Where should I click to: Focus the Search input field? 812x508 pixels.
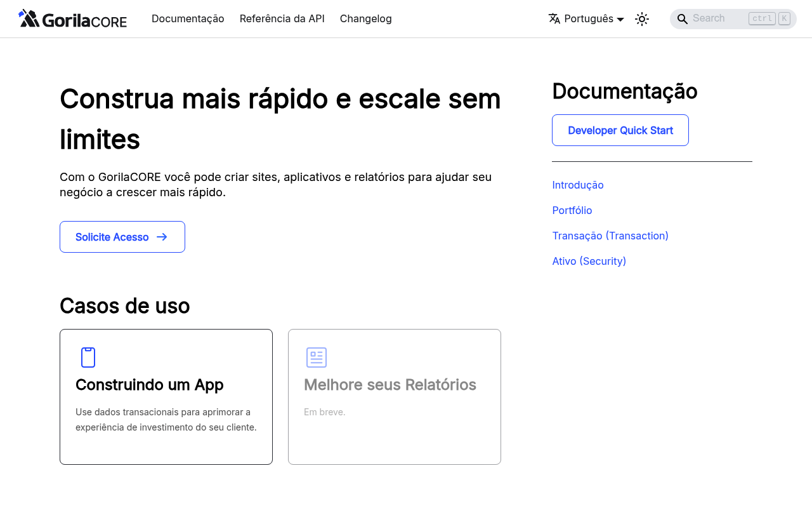coord(733,19)
